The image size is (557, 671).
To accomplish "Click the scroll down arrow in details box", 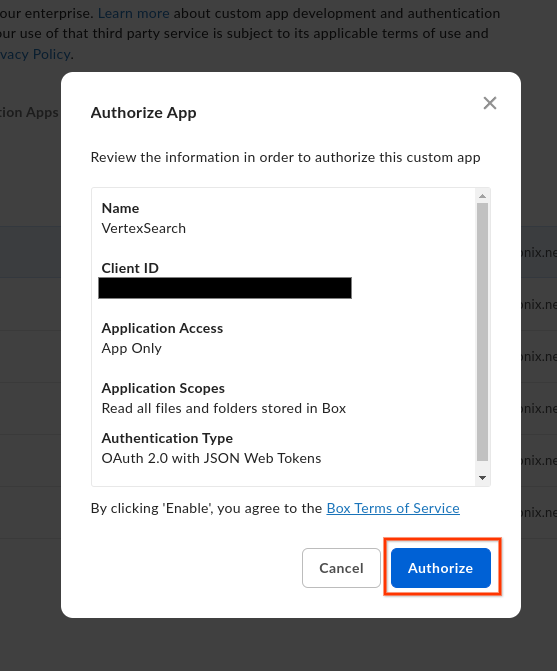I will click(482, 478).
